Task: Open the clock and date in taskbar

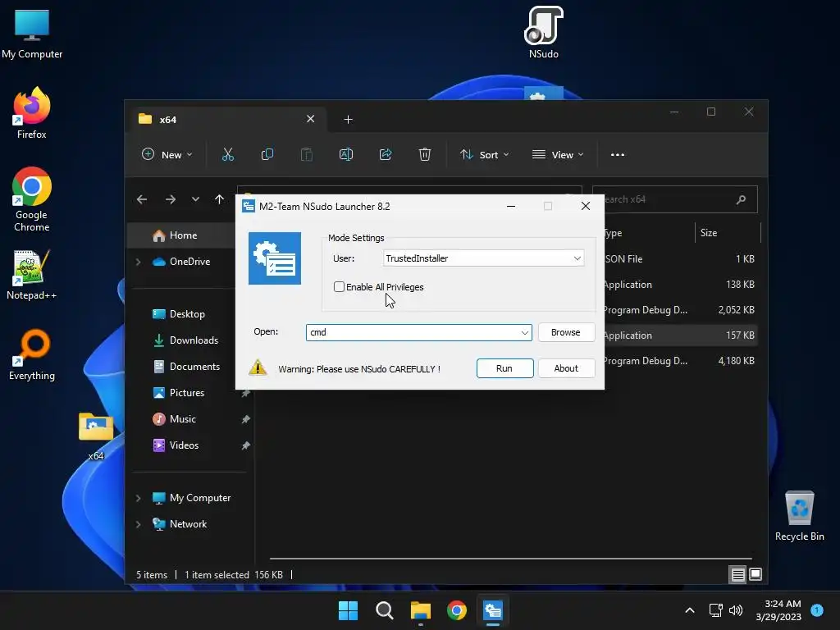Action: (778, 610)
